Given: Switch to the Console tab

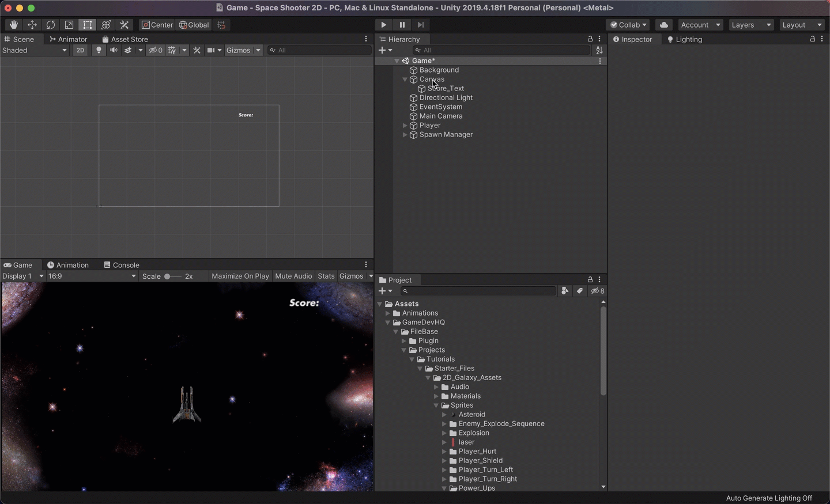Looking at the screenshot, I should point(122,265).
